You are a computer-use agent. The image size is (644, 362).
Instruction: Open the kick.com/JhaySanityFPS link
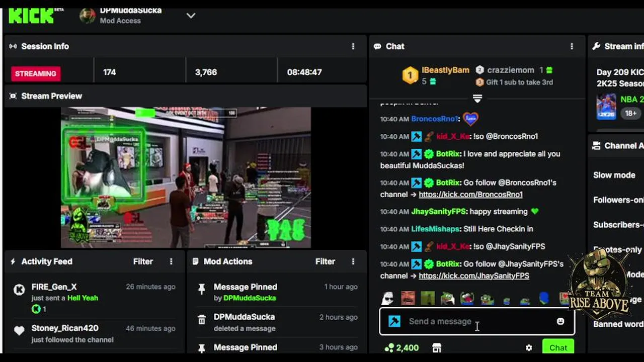[x=474, y=276]
